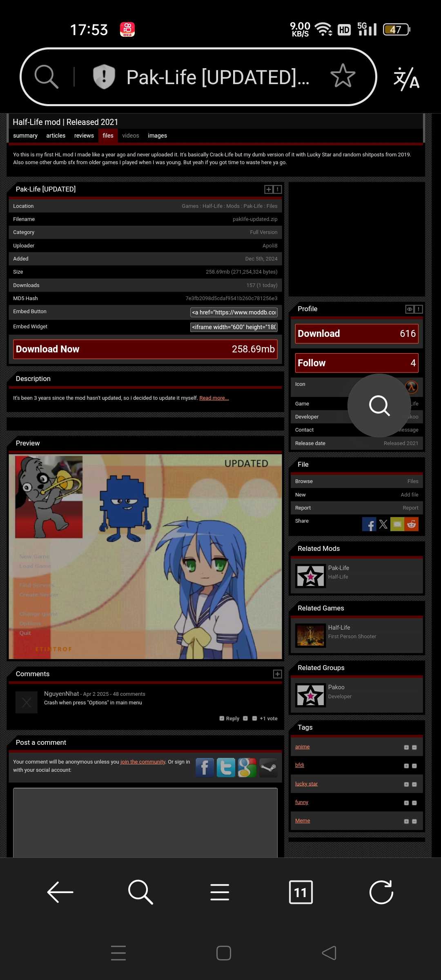Bookmark the page with the star icon

tap(343, 76)
